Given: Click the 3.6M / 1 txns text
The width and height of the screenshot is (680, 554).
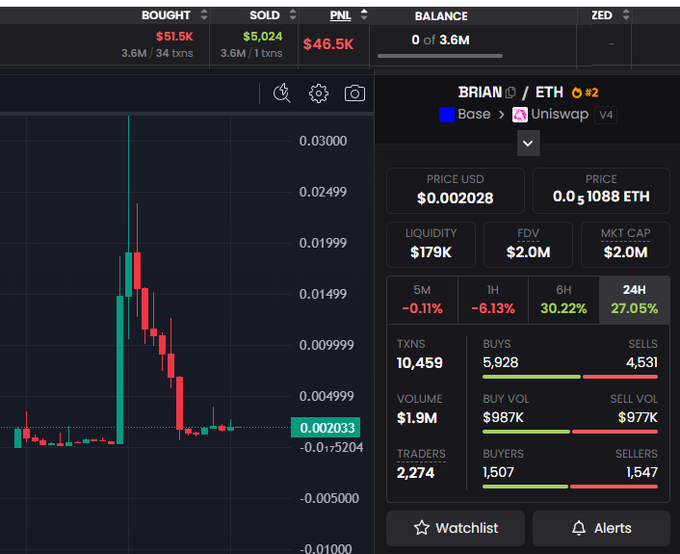Looking at the screenshot, I should 251,53.
